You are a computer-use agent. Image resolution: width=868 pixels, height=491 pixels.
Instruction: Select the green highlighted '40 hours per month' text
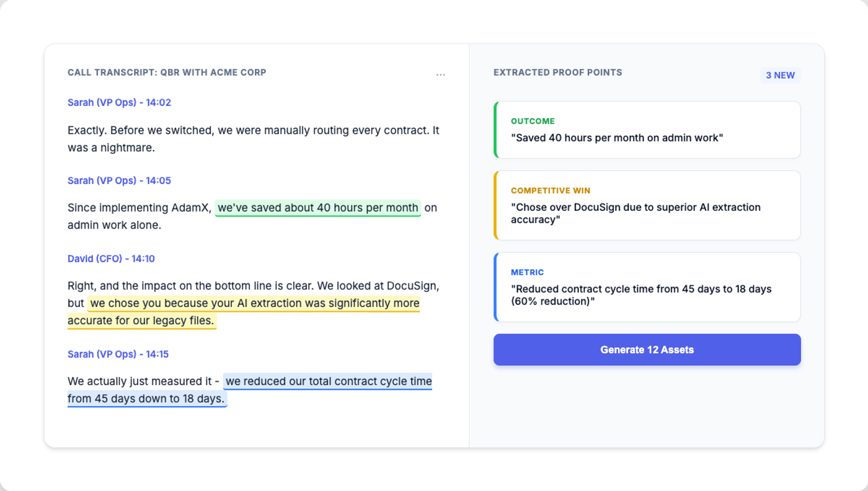[x=317, y=207]
